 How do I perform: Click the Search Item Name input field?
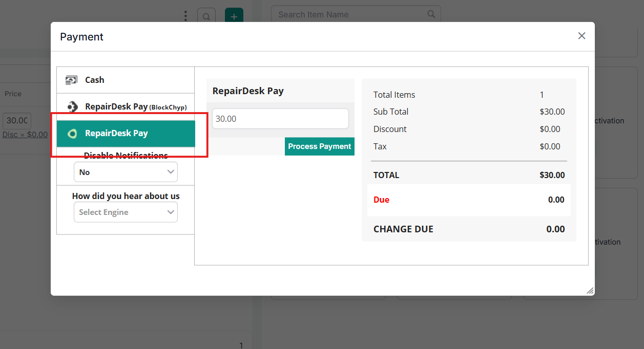(x=348, y=14)
